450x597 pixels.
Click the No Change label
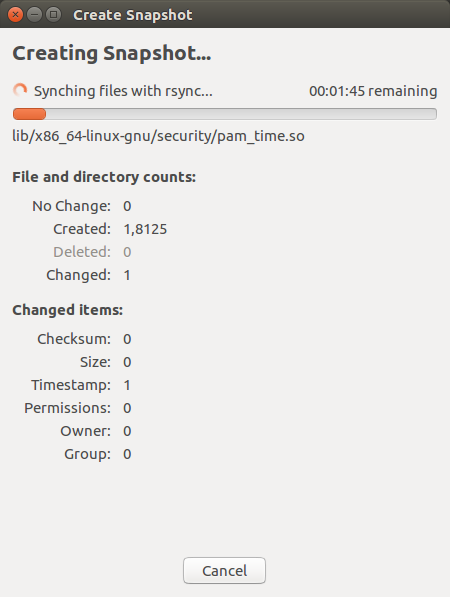pyautogui.click(x=72, y=206)
